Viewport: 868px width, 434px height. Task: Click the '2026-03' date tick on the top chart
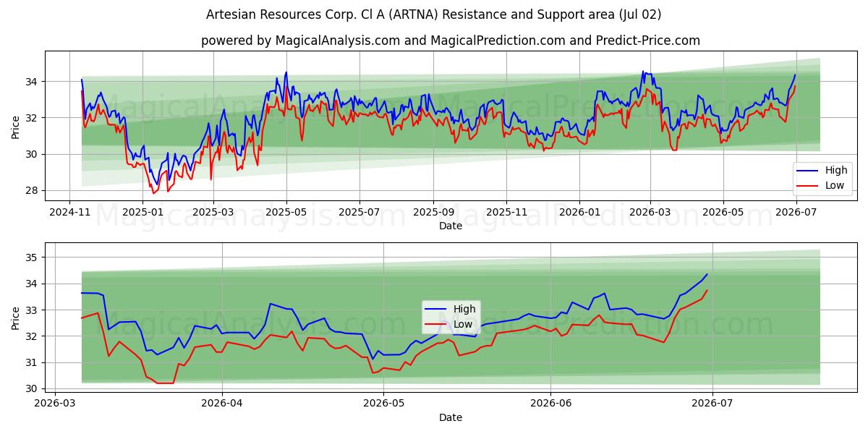tap(650, 212)
